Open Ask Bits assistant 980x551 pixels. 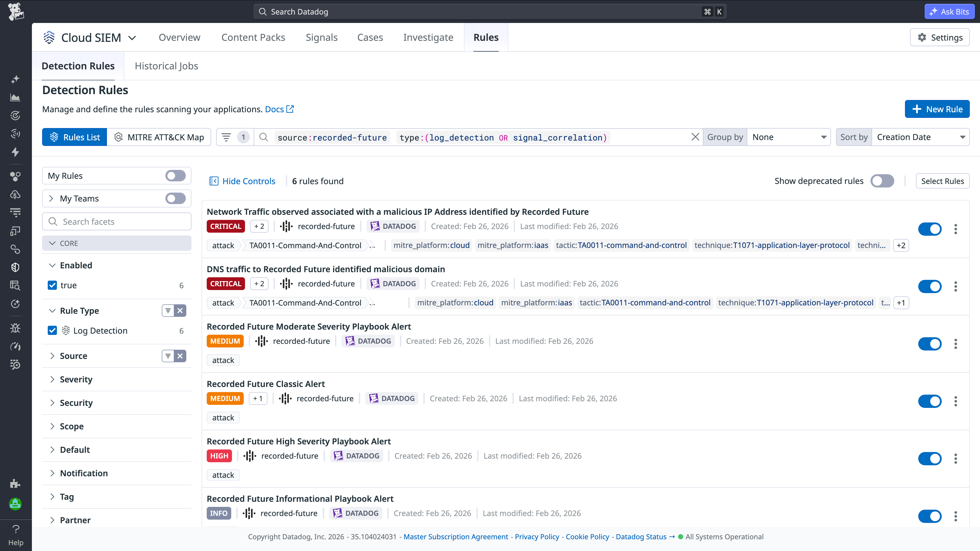click(x=949, y=11)
